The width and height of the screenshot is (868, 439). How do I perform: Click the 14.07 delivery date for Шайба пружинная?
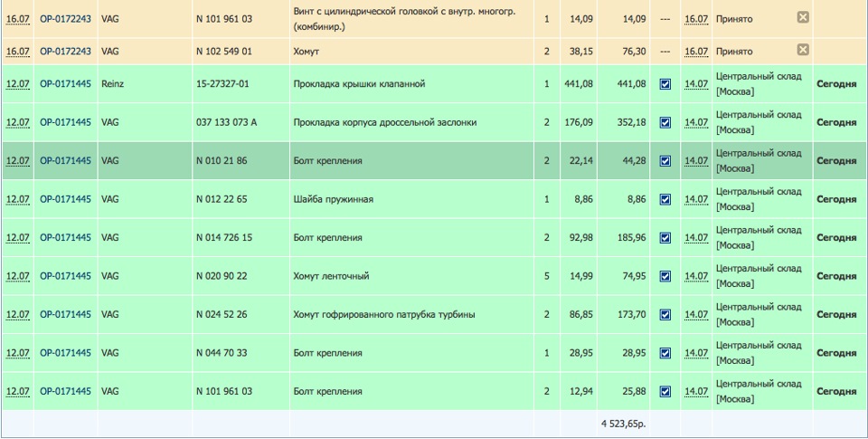coord(695,199)
